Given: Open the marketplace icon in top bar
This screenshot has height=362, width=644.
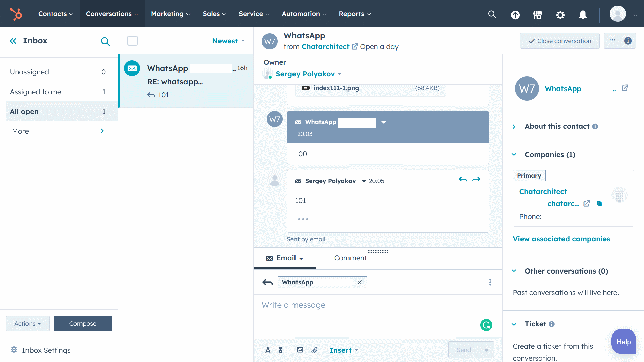Looking at the screenshot, I should pyautogui.click(x=537, y=14).
